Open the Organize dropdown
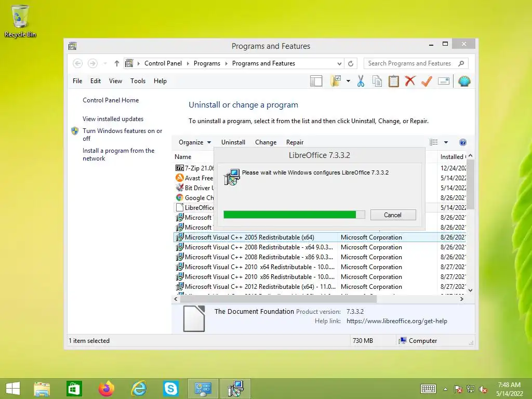This screenshot has width=532, height=399. [195, 142]
